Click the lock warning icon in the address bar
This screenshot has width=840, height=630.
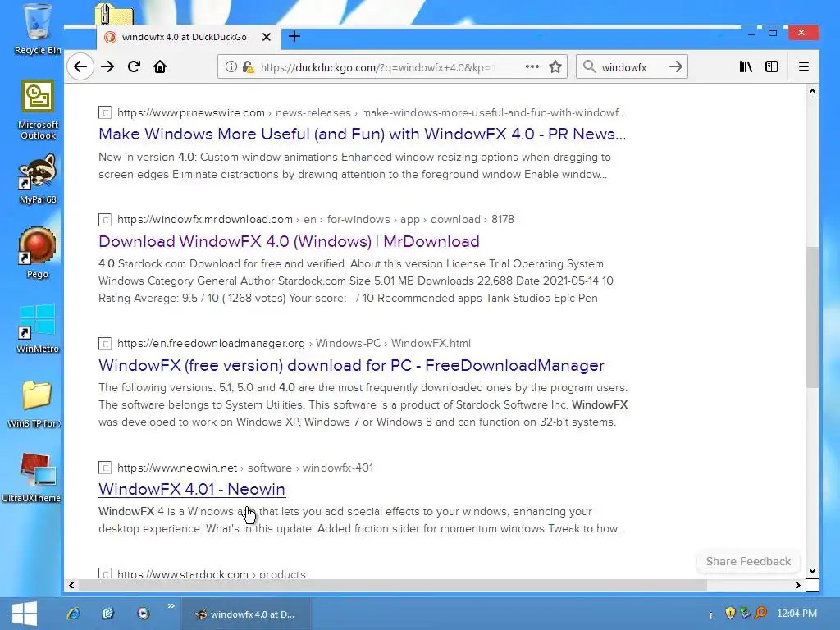tap(248, 67)
